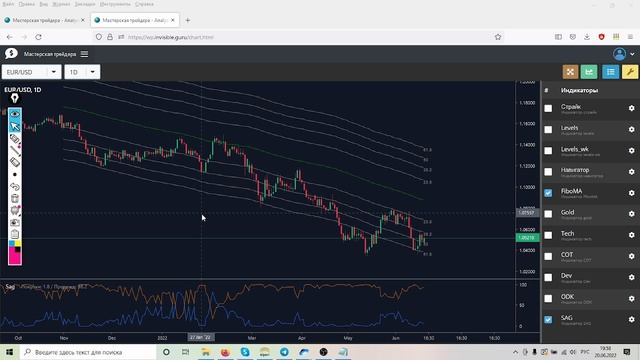Open settings gear for ODK indicator

pyautogui.click(x=631, y=298)
